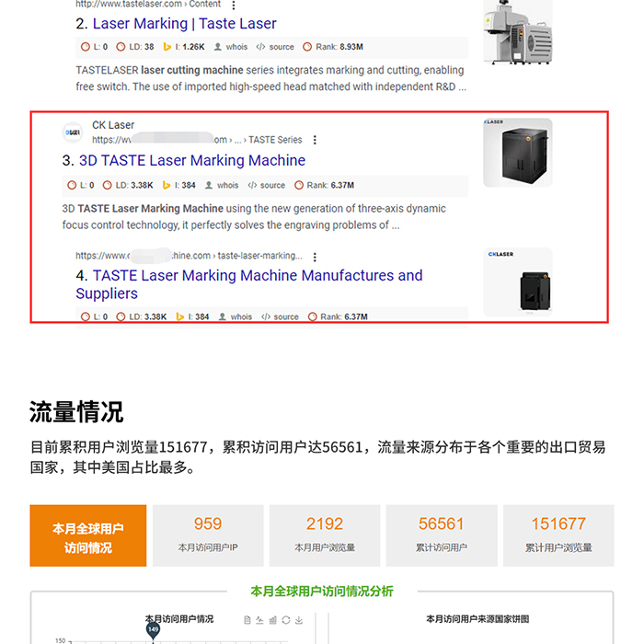Select 本月全球用户访问情况 orange tab
644x644 pixels.
click(88, 535)
